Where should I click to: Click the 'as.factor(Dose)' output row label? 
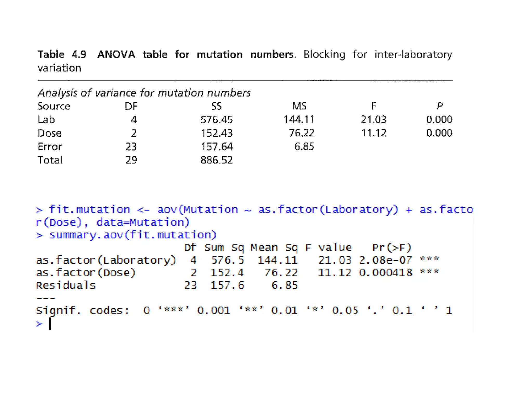86,273
